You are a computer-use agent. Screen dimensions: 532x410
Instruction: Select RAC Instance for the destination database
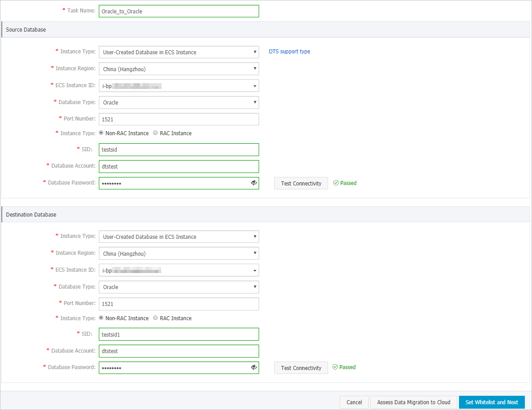(x=155, y=318)
